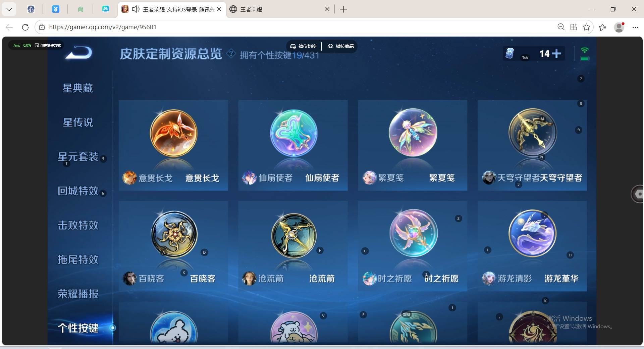Open the 星元套装 sidebar tab
Viewport: 644px width, 349px height.
click(78, 156)
